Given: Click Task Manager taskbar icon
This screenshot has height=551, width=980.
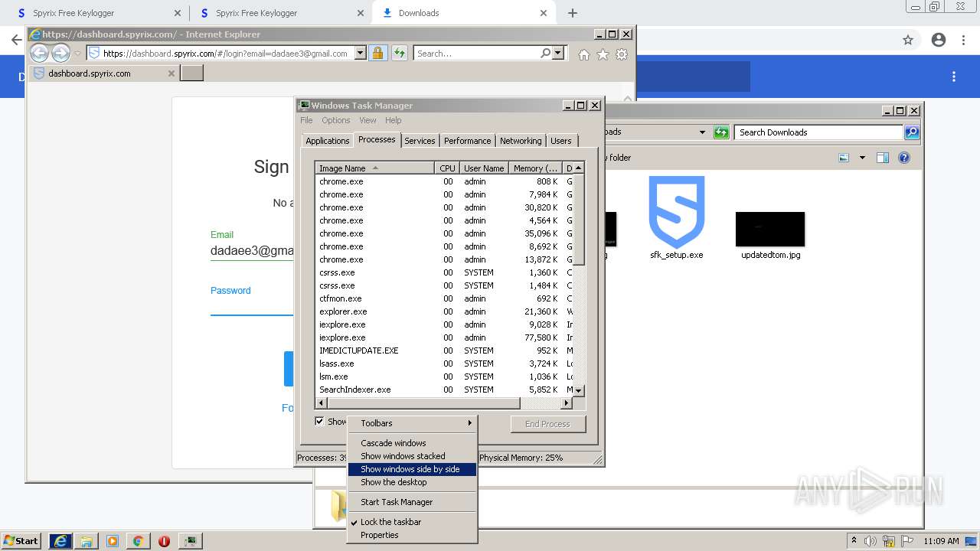Looking at the screenshot, I should (190, 541).
